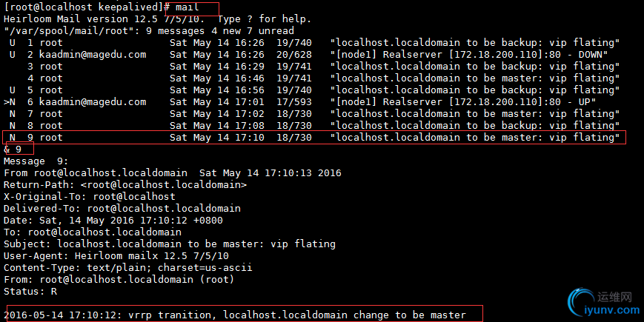Click the Subject line of message 9
Image resolution: width=644 pixels, height=322 pixels.
(170, 244)
